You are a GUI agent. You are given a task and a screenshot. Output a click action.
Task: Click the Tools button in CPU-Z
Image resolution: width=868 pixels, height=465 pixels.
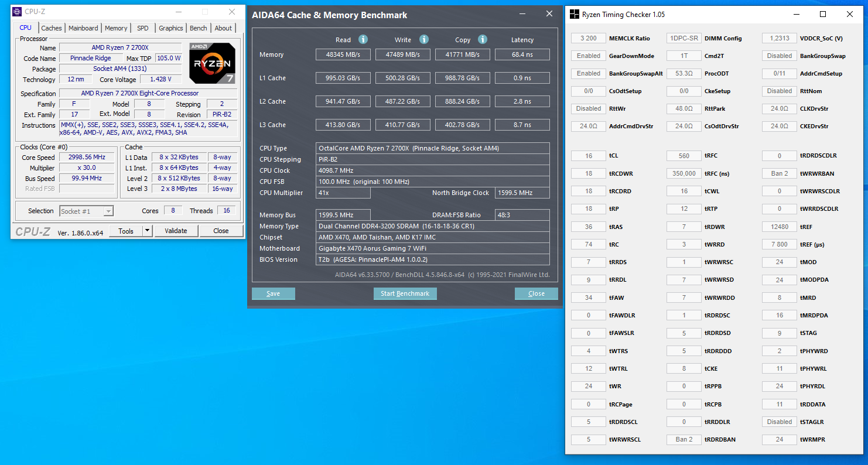coord(126,231)
